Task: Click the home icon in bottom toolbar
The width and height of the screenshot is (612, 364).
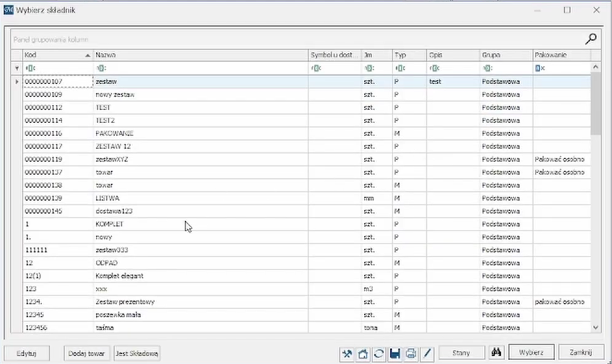Action: (363, 353)
